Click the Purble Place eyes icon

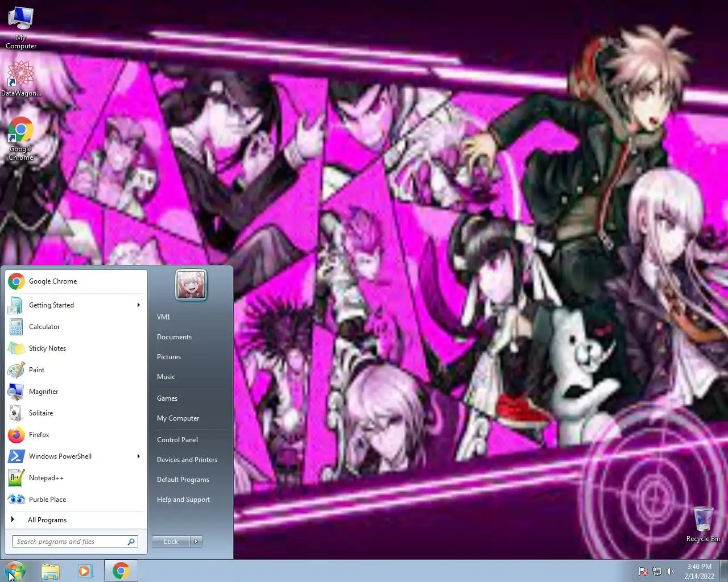point(16,500)
